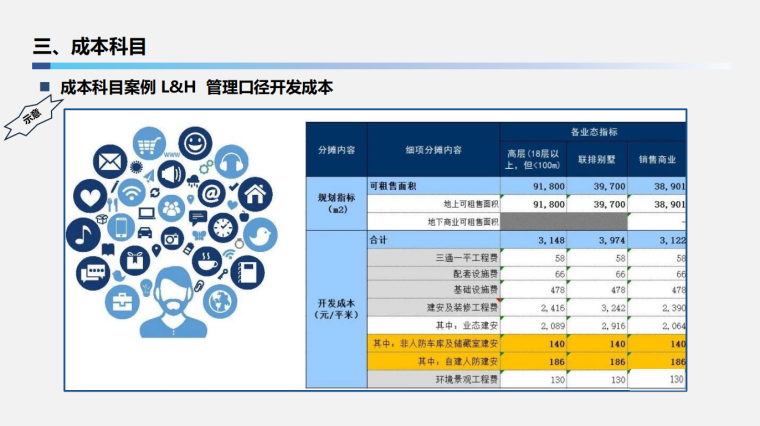Click the Twitter bird icon

(x=259, y=234)
